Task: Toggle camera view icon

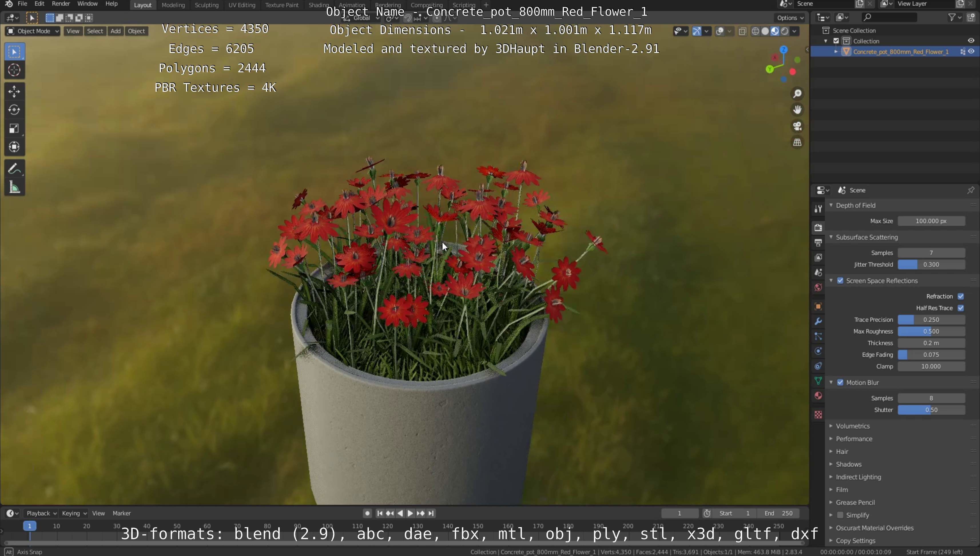Action: tap(797, 126)
